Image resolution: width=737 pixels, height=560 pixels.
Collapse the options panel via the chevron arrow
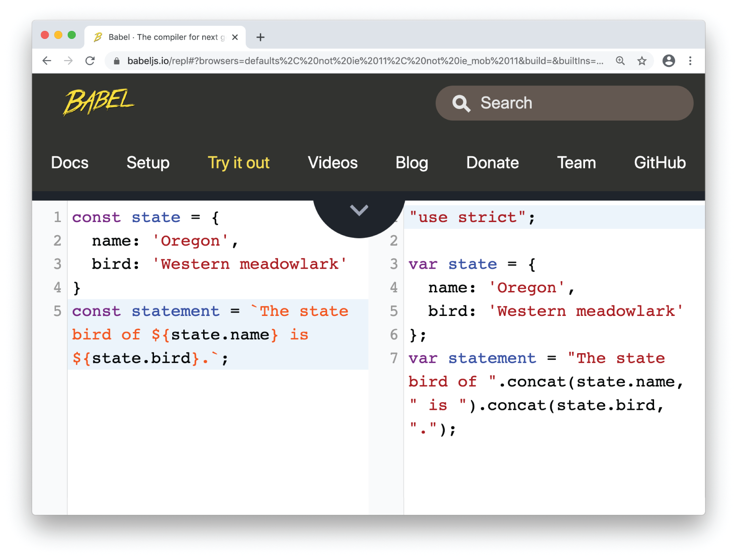click(x=359, y=211)
